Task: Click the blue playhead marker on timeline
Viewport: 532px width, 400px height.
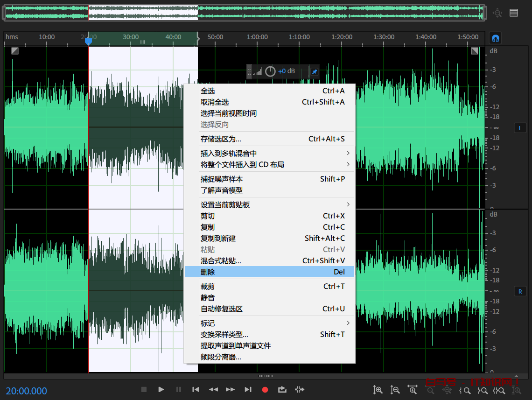Action: [88, 42]
